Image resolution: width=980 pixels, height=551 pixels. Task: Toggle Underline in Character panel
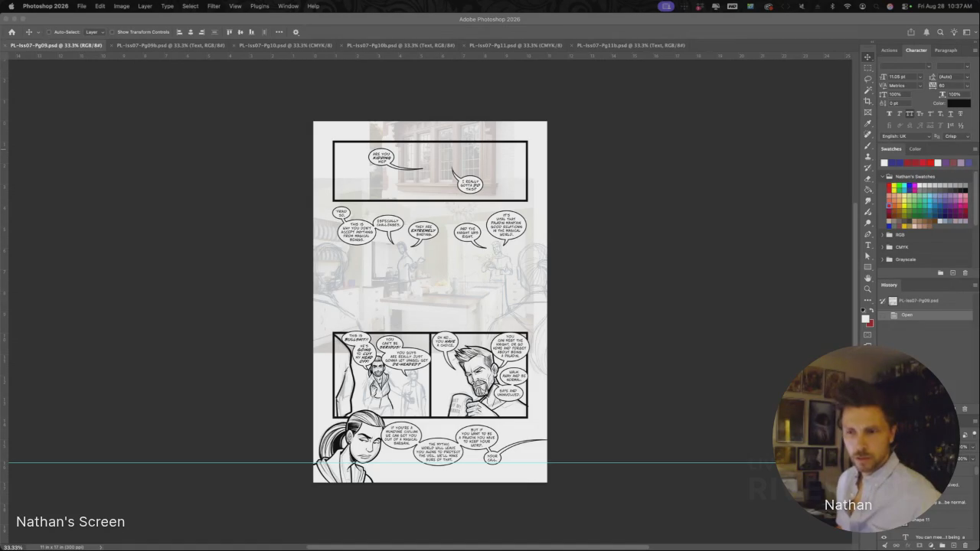tap(950, 113)
